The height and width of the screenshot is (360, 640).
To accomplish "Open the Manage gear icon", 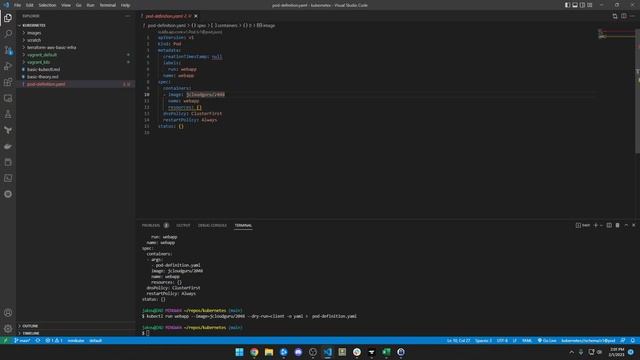I will click(x=8, y=328).
